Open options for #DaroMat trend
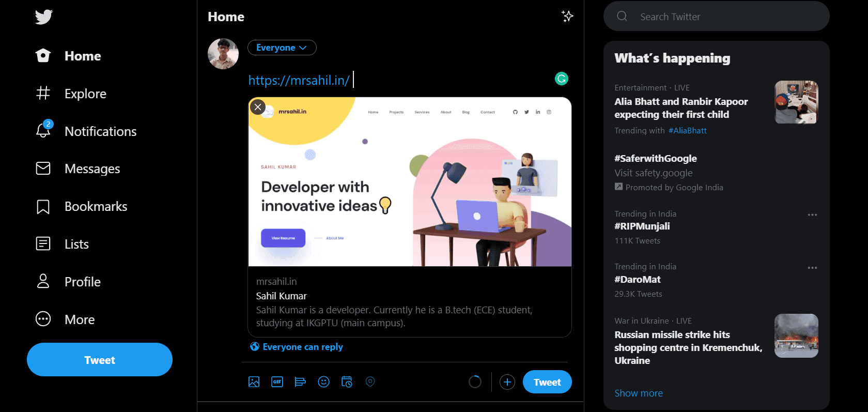The height and width of the screenshot is (412, 868). 812,268
